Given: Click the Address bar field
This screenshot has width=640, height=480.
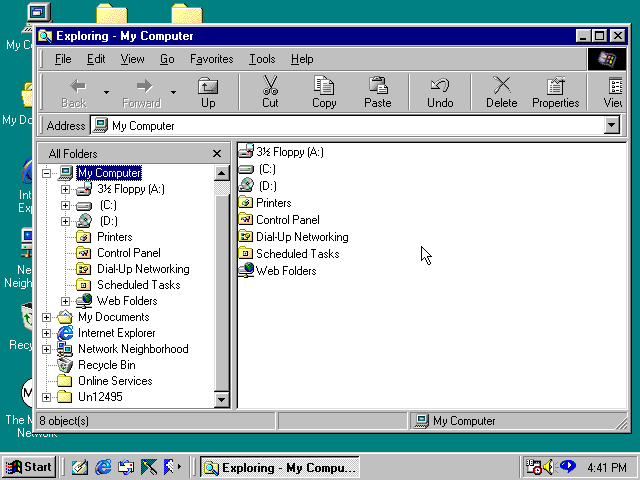Looking at the screenshot, I should click(x=347, y=125).
